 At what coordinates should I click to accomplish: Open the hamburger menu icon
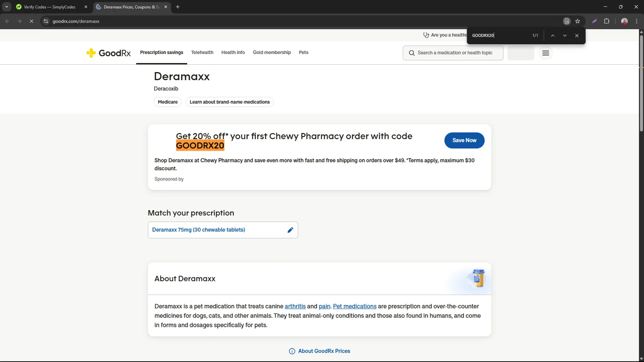546,53
